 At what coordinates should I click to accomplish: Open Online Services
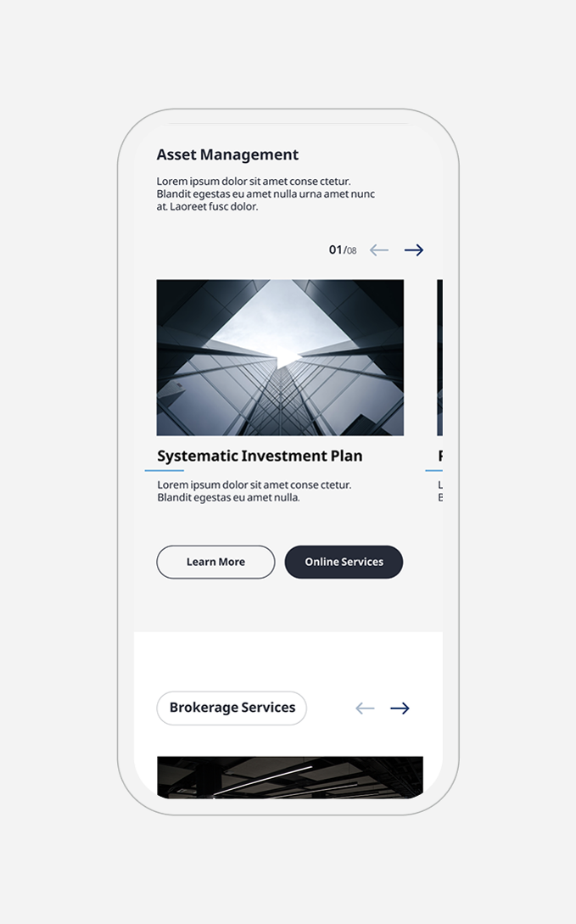tap(344, 562)
